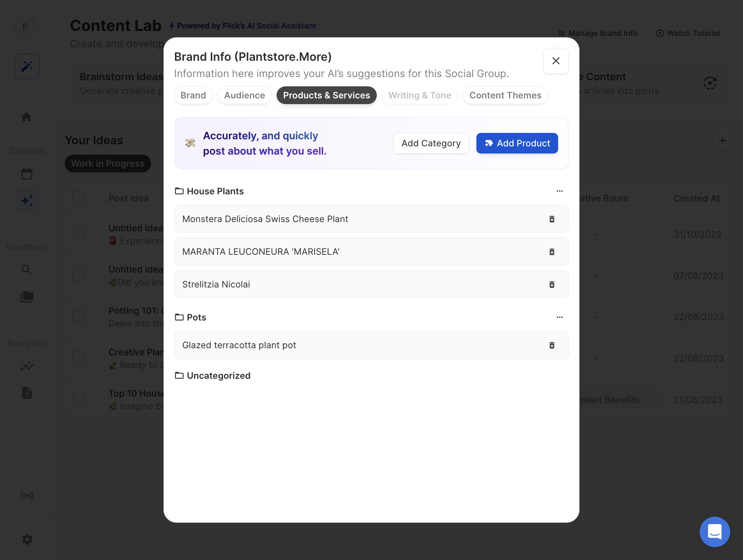Image resolution: width=743 pixels, height=560 pixels.
Task: Open settings gear icon in sidebar
Action: pos(27,539)
